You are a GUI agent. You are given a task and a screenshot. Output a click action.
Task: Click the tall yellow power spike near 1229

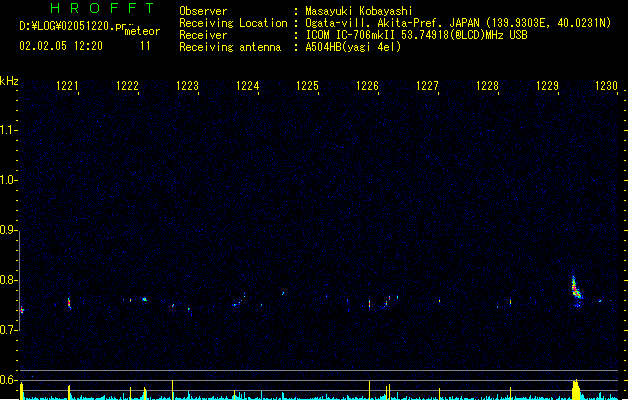click(576, 389)
